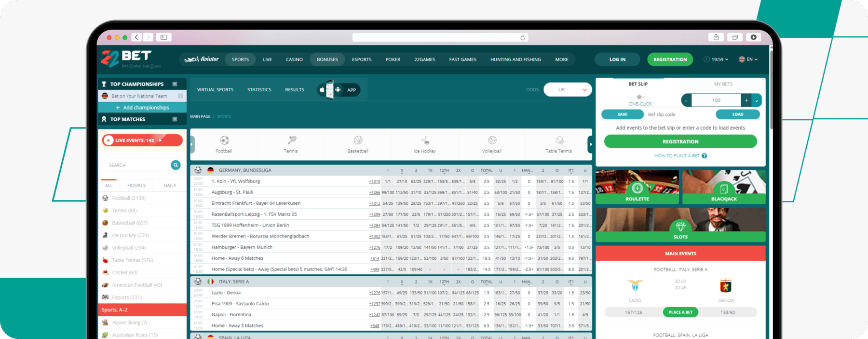Open the Odds format dropdown
Screen dimensions: 868x339
tap(568, 90)
